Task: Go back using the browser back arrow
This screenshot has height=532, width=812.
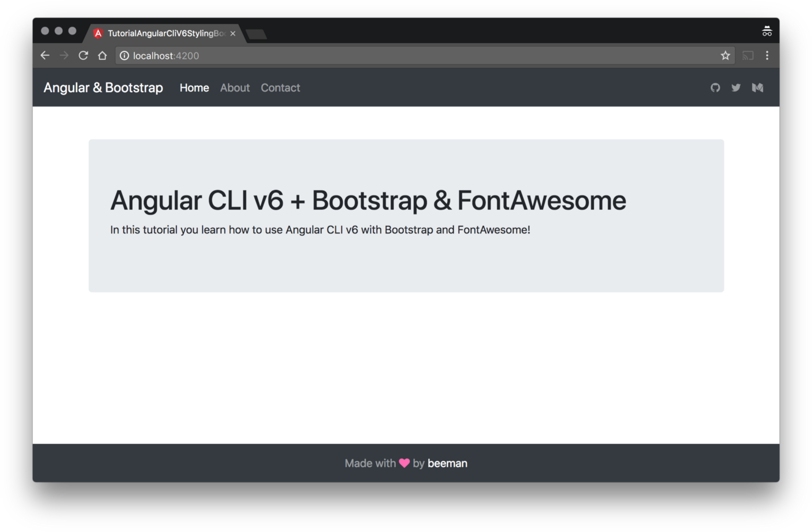Action: (x=45, y=56)
